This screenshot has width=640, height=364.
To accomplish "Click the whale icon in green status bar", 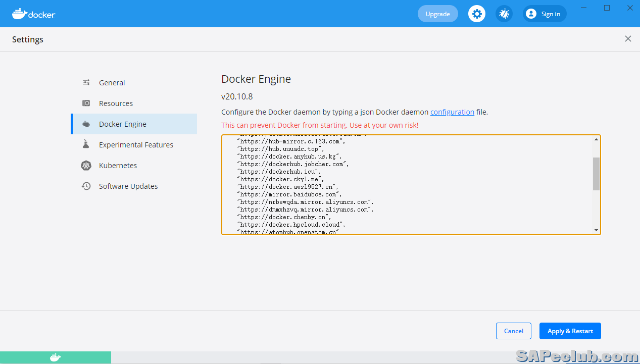I will [56, 357].
